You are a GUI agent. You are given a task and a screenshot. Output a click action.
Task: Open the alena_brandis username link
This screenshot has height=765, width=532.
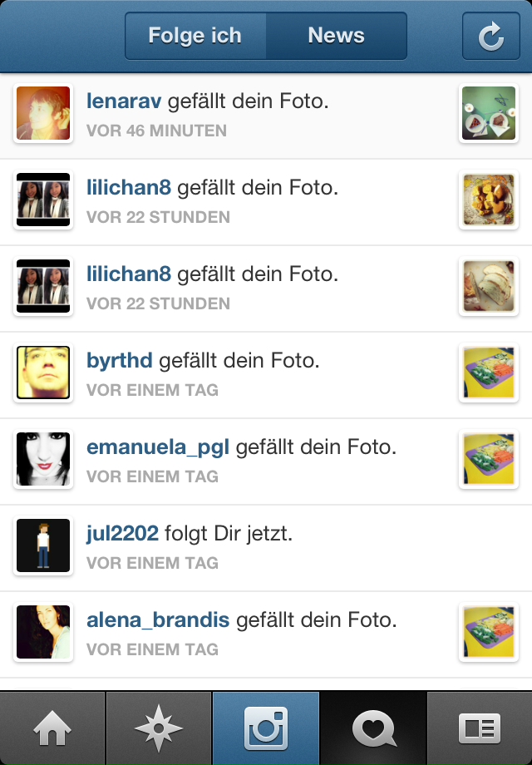(x=158, y=620)
